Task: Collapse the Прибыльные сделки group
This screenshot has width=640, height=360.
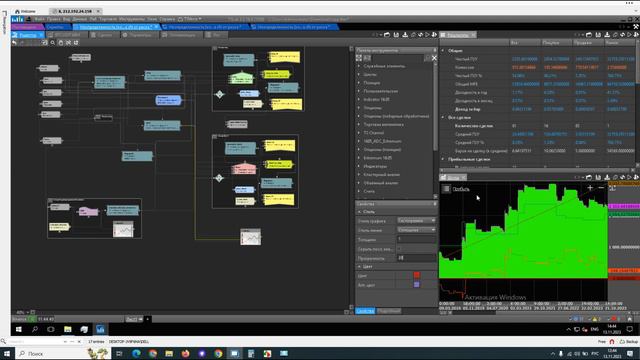Action: point(443,159)
